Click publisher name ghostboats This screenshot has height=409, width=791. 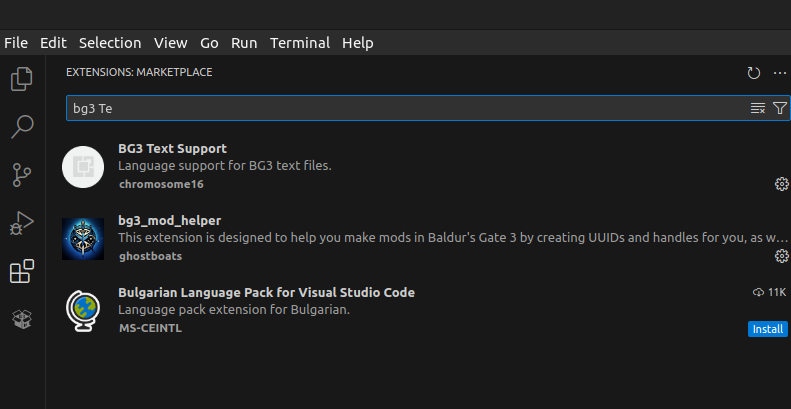[x=150, y=256]
